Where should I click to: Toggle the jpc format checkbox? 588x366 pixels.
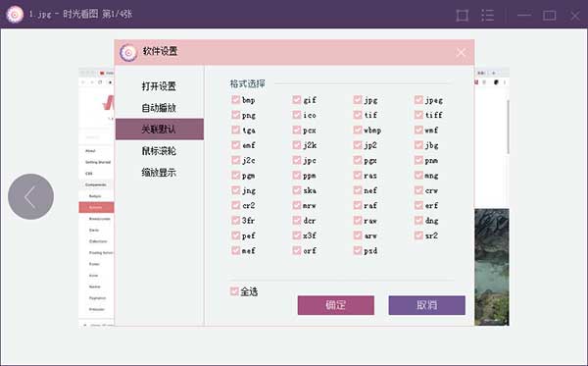tap(297, 160)
